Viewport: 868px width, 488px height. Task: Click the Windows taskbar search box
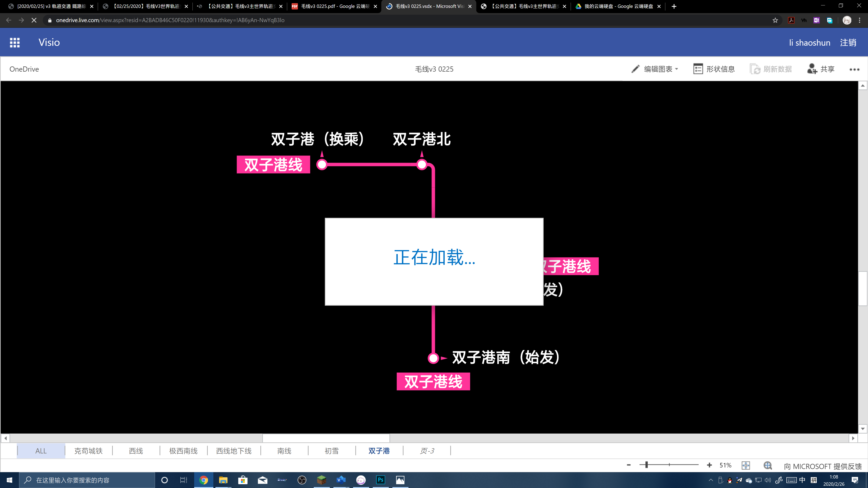click(87, 480)
